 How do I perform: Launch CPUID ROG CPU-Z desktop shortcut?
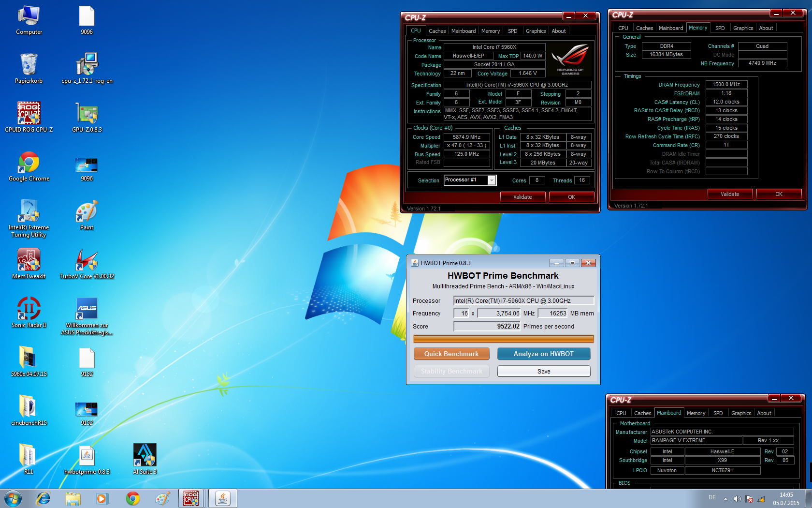pyautogui.click(x=29, y=117)
